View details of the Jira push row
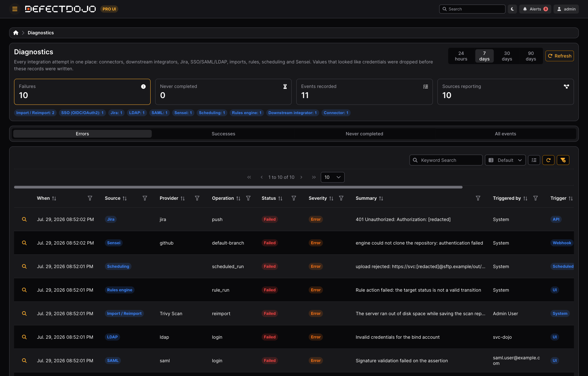The image size is (588, 376). point(24,219)
